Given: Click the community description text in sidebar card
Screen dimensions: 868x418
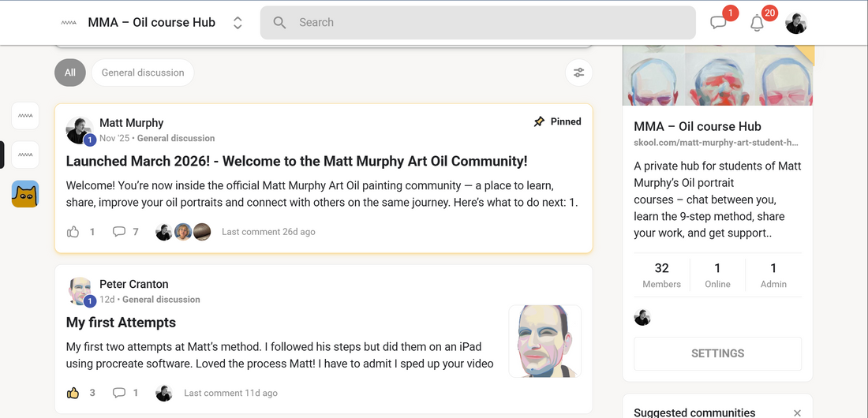Looking at the screenshot, I should pos(717,200).
